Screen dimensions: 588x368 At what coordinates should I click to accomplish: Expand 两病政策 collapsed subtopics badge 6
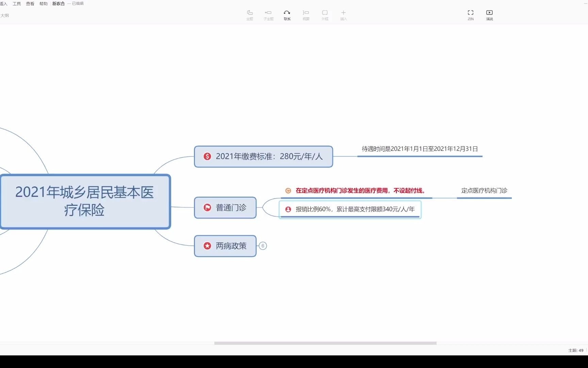(263, 246)
